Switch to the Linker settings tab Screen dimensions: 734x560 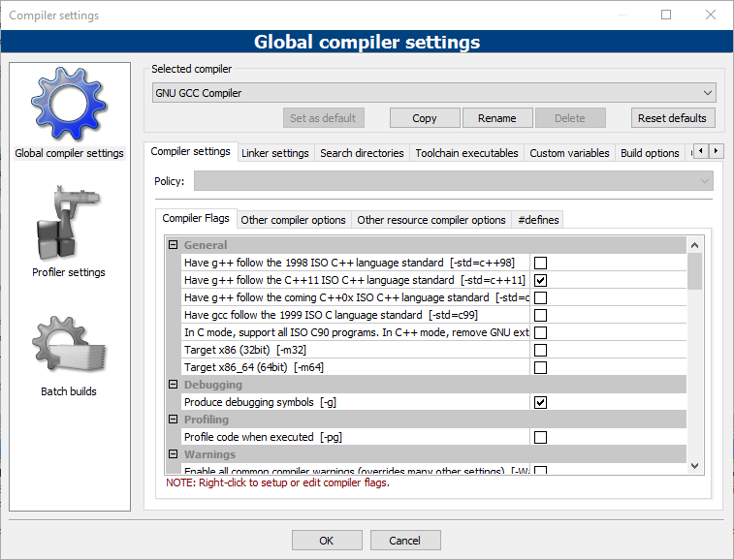tap(275, 153)
